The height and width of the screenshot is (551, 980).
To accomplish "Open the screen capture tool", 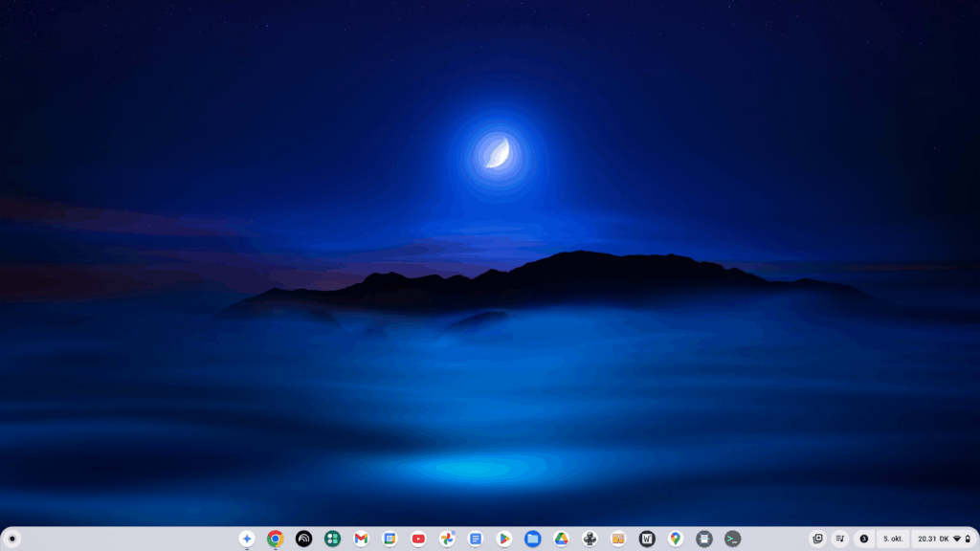I will click(x=818, y=538).
